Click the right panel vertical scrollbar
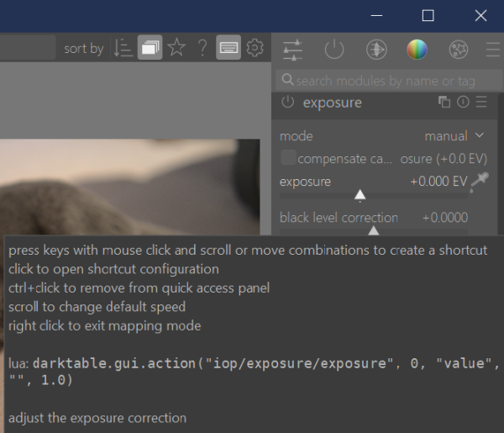This screenshot has width=504, height=433. coord(501,164)
